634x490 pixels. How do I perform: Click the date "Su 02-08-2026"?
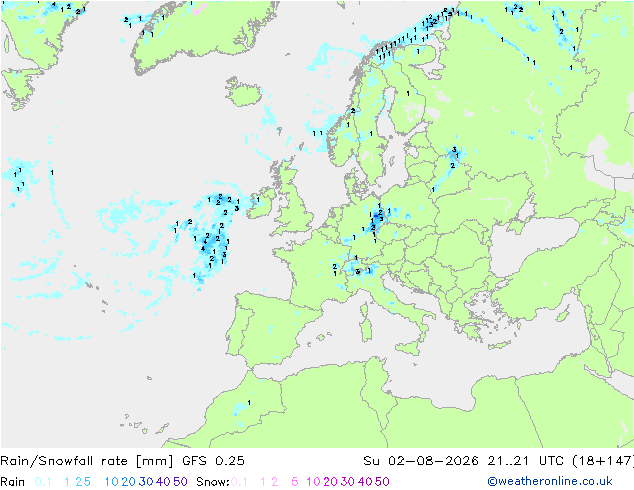pos(421,461)
